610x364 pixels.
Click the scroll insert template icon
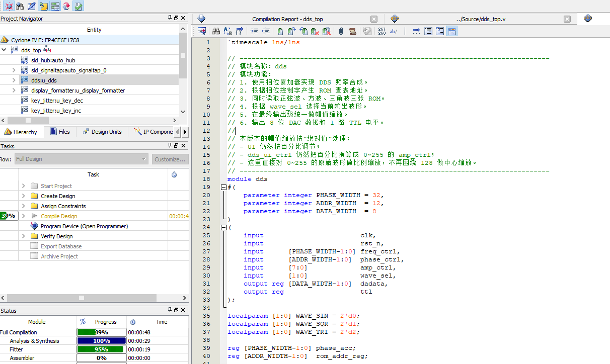[x=352, y=31]
